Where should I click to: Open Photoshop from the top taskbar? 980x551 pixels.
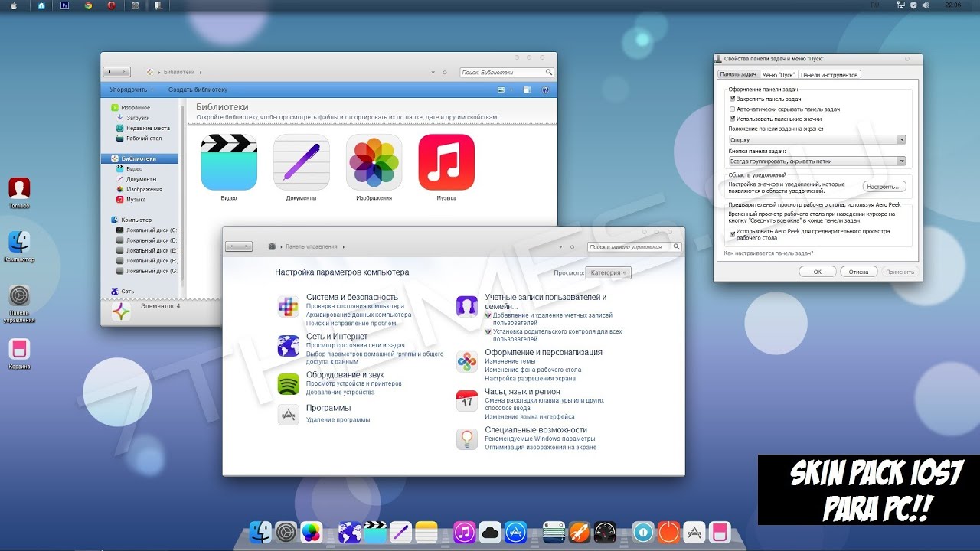click(x=64, y=5)
